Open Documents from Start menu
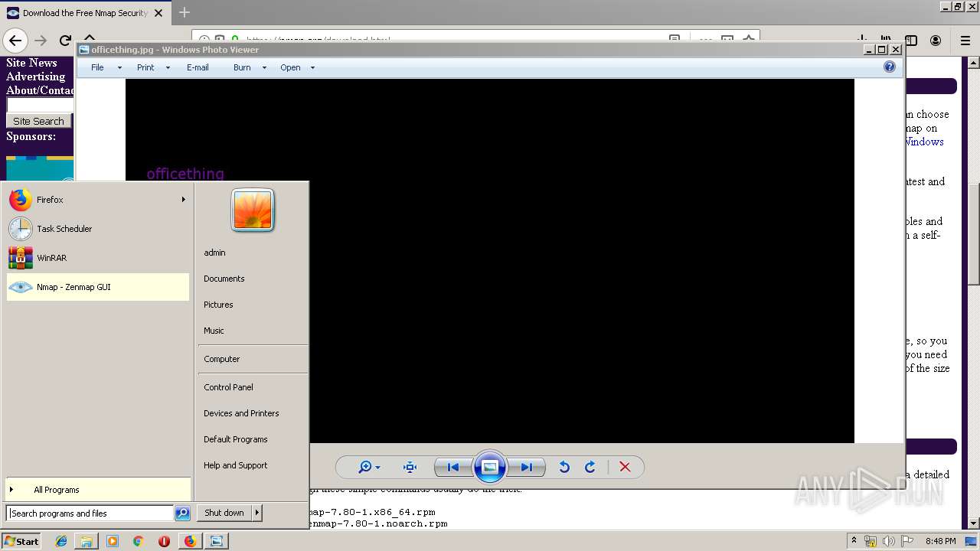 224,279
